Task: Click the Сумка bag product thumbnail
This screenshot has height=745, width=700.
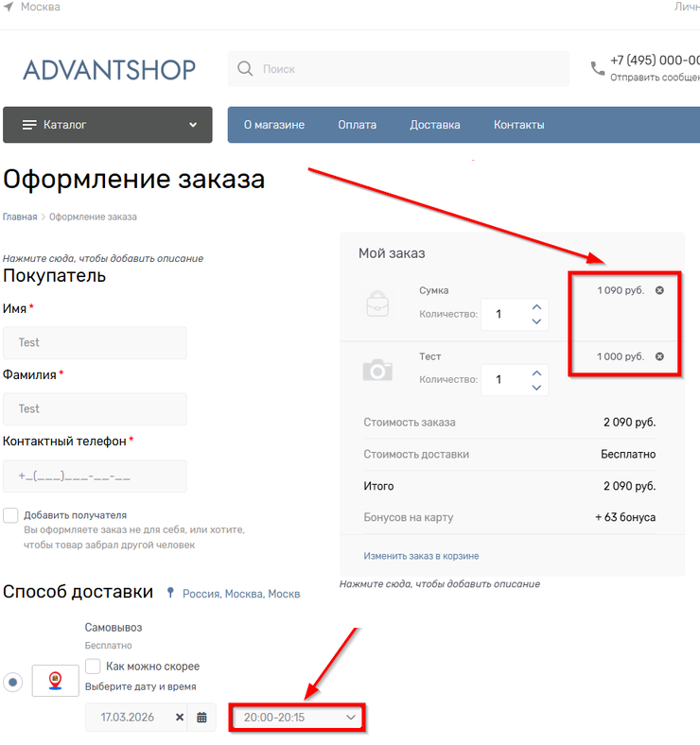Action: click(x=377, y=303)
